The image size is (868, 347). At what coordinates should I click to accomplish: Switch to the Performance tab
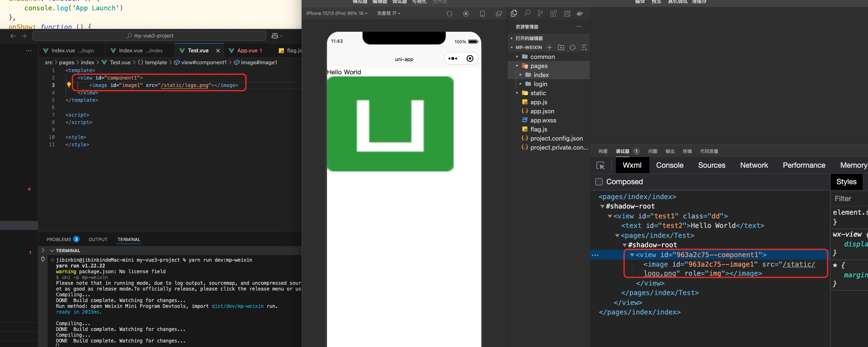(804, 165)
